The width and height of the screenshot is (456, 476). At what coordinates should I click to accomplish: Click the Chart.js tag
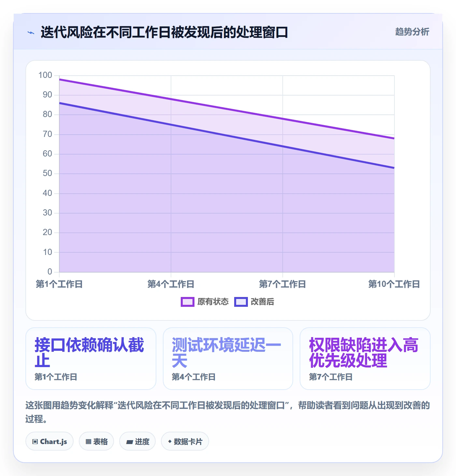click(x=50, y=441)
